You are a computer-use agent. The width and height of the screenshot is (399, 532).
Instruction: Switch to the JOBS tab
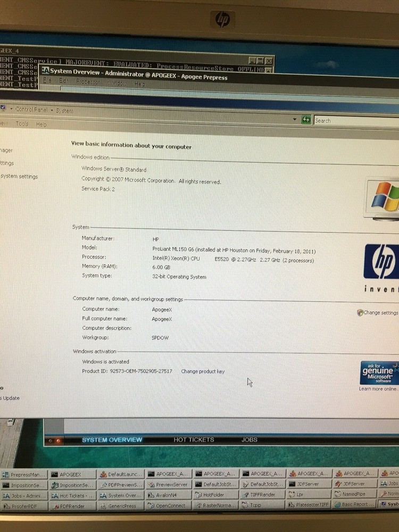coord(249,440)
